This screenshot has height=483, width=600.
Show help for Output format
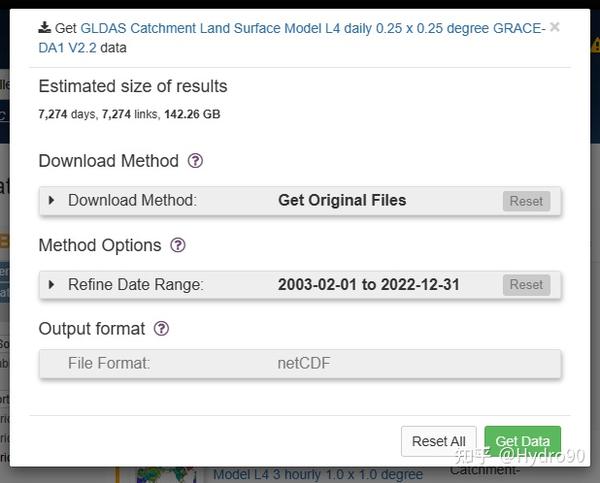tap(162, 329)
